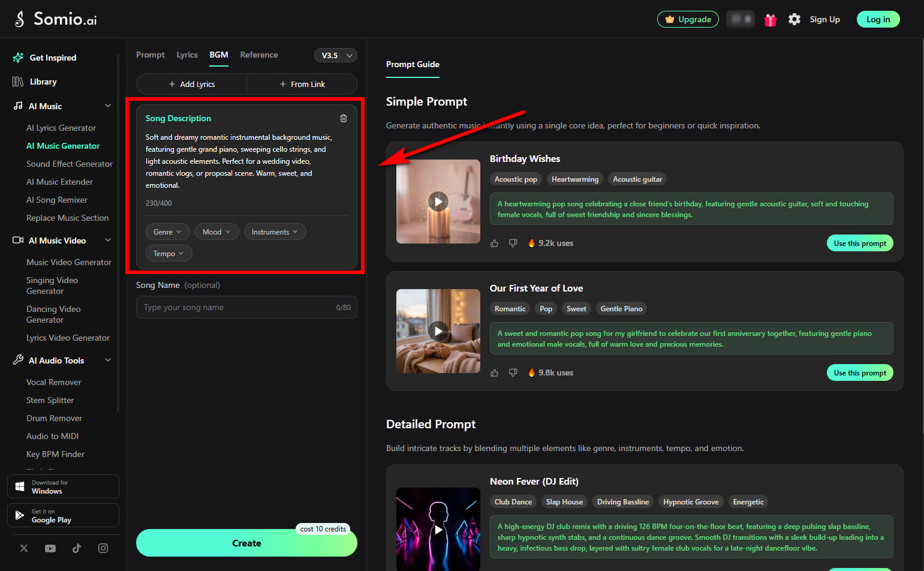Dislike the Birthday Wishes prompt
The image size is (924, 571).
click(513, 243)
